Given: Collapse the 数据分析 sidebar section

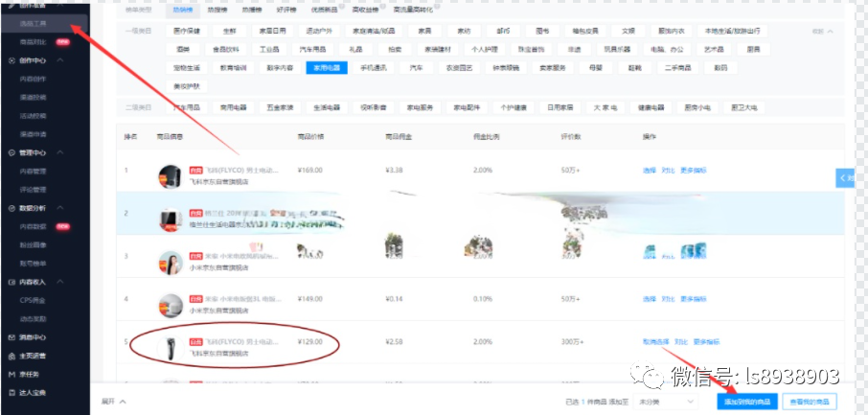Looking at the screenshot, I should coord(61,208).
